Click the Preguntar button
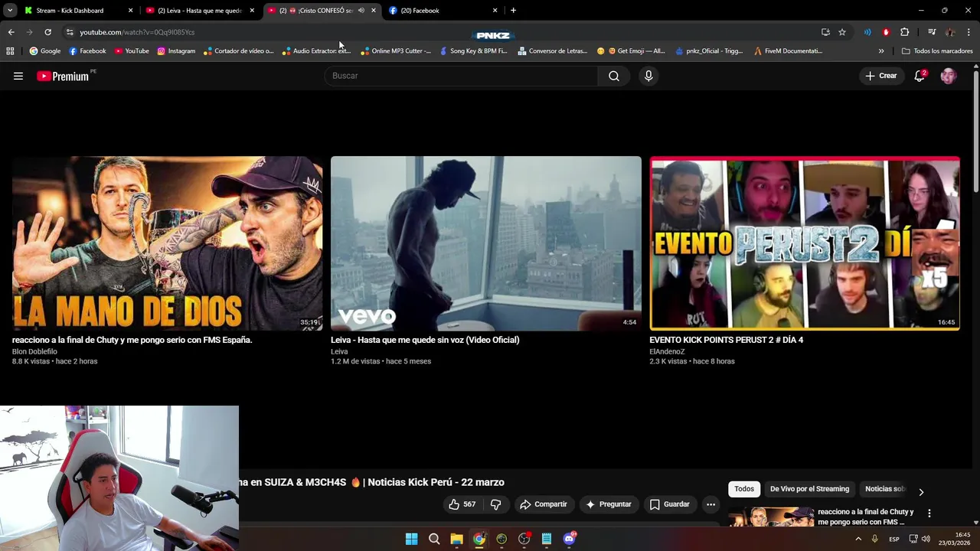The image size is (980, 551). click(x=609, y=504)
